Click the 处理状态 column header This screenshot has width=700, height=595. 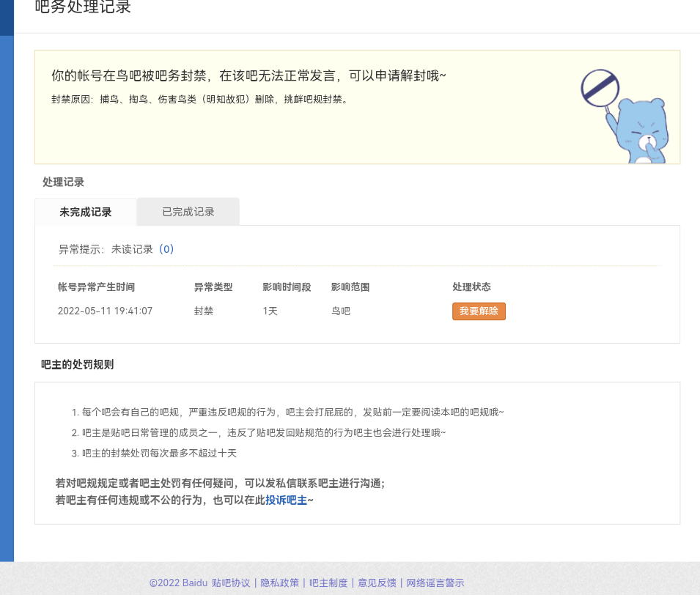tap(471, 287)
